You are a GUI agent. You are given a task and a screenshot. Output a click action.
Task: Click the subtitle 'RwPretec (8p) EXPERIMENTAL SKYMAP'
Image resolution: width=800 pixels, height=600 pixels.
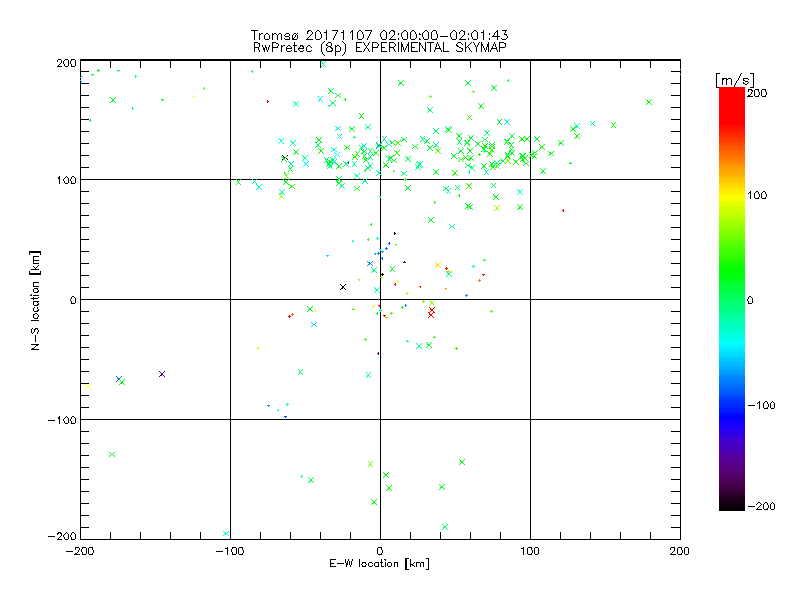click(x=379, y=47)
